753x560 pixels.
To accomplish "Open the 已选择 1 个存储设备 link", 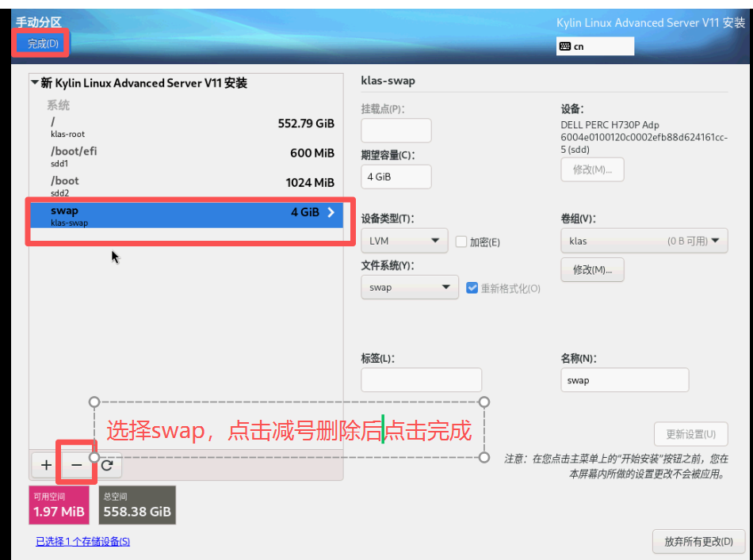I will point(82,542).
